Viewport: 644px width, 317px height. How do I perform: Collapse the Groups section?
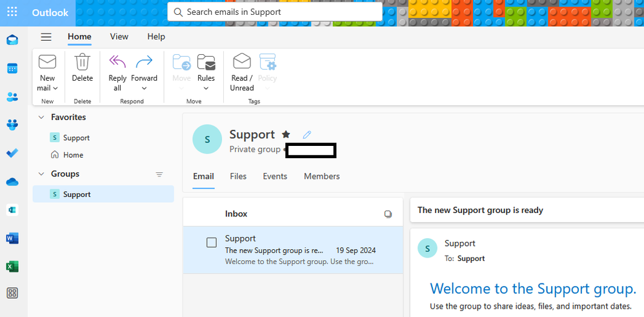41,174
